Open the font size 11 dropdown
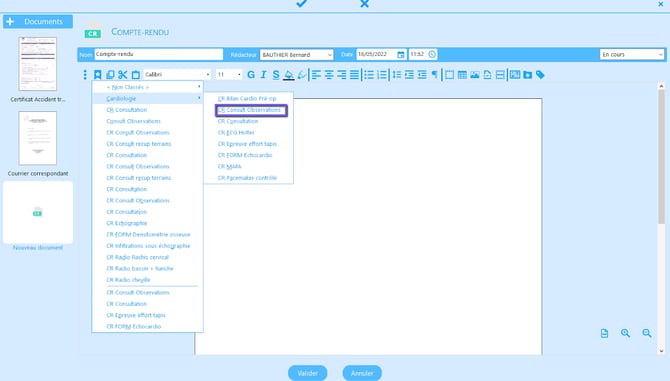 click(229, 74)
